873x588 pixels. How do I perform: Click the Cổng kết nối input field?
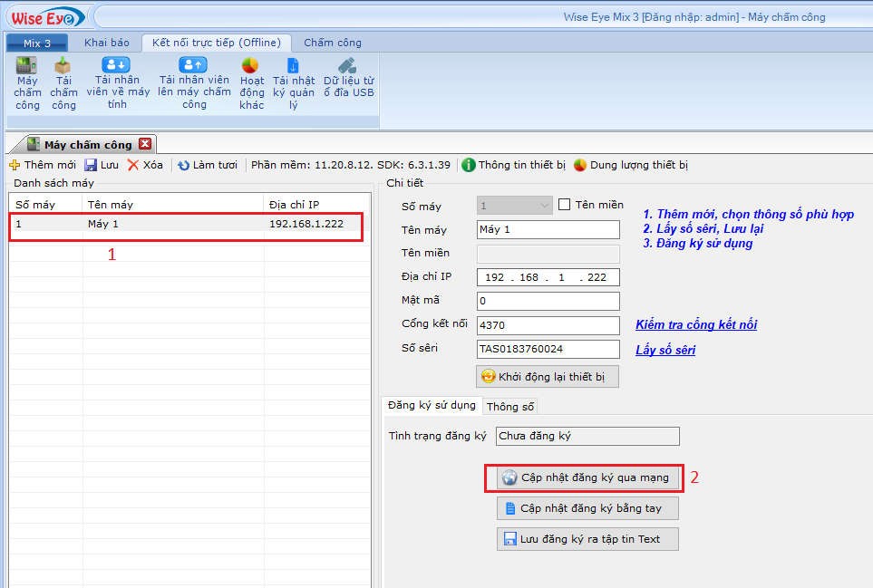tap(548, 325)
